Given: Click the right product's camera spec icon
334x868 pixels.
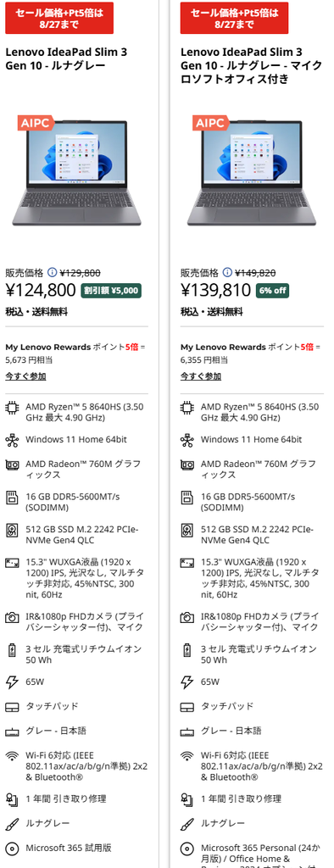Looking at the screenshot, I should (x=187, y=617).
